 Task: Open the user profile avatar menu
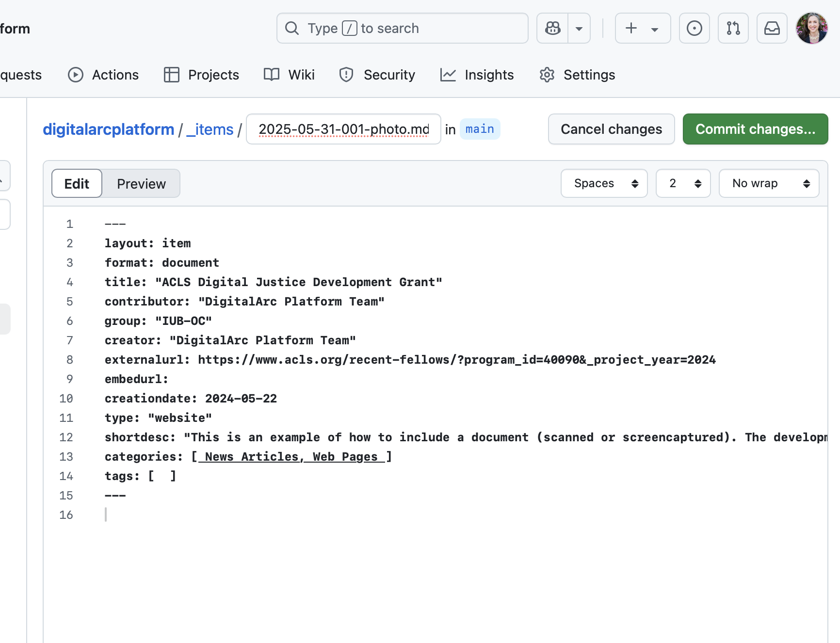pyautogui.click(x=811, y=28)
